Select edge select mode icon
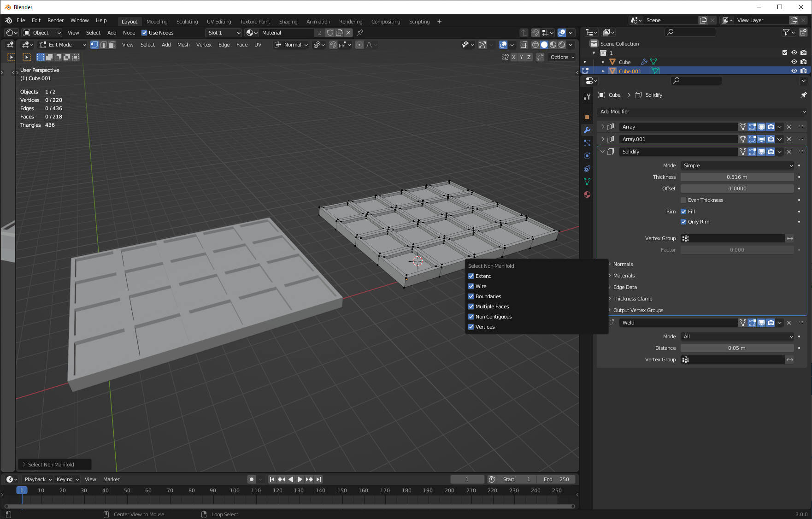 coord(103,45)
